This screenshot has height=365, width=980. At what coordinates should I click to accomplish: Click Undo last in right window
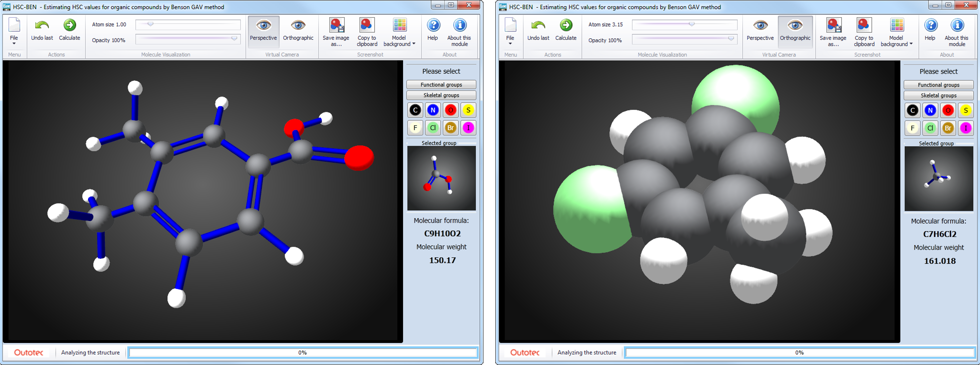coord(538,30)
